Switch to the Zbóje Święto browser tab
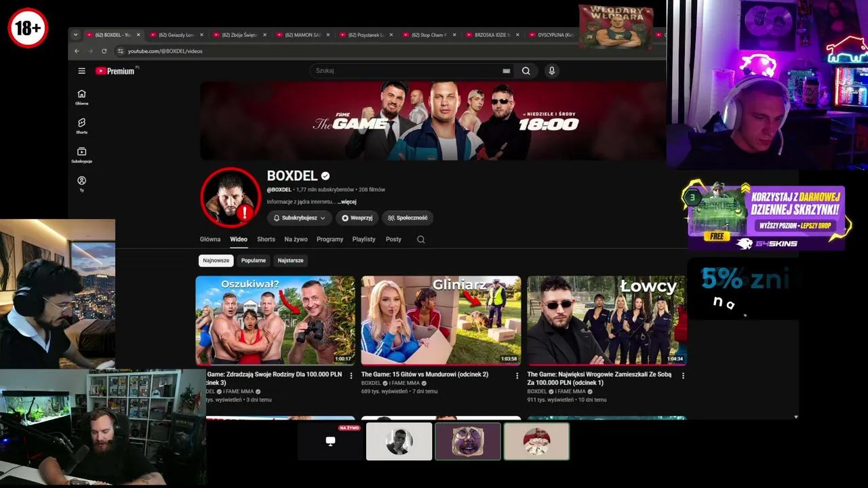 [239, 35]
